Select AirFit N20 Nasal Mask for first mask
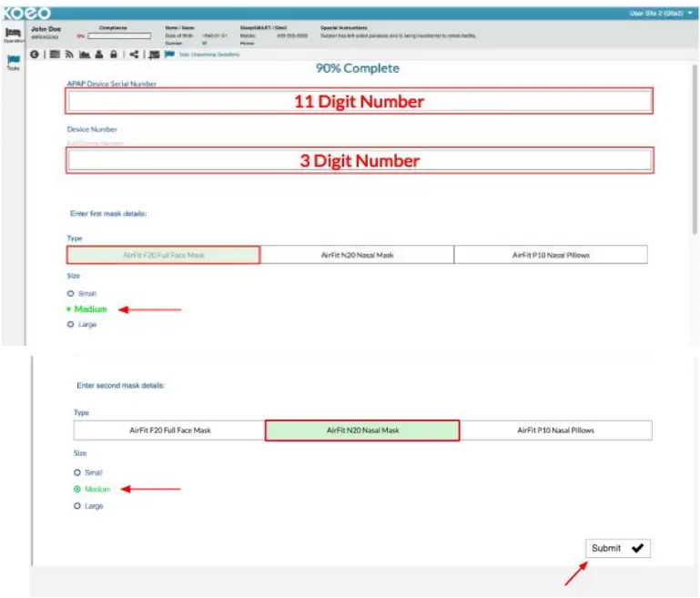 click(357, 255)
